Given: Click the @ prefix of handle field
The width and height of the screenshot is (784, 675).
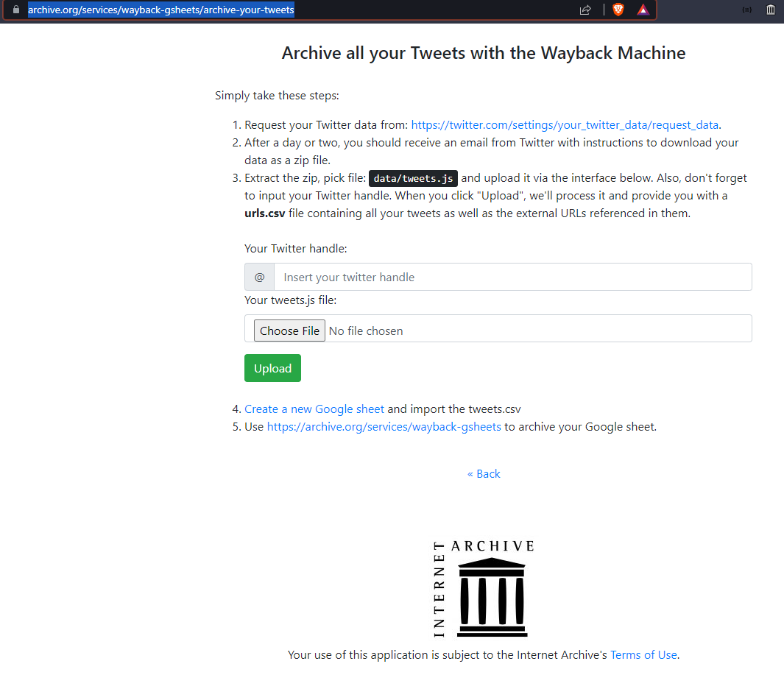Looking at the screenshot, I should [260, 277].
